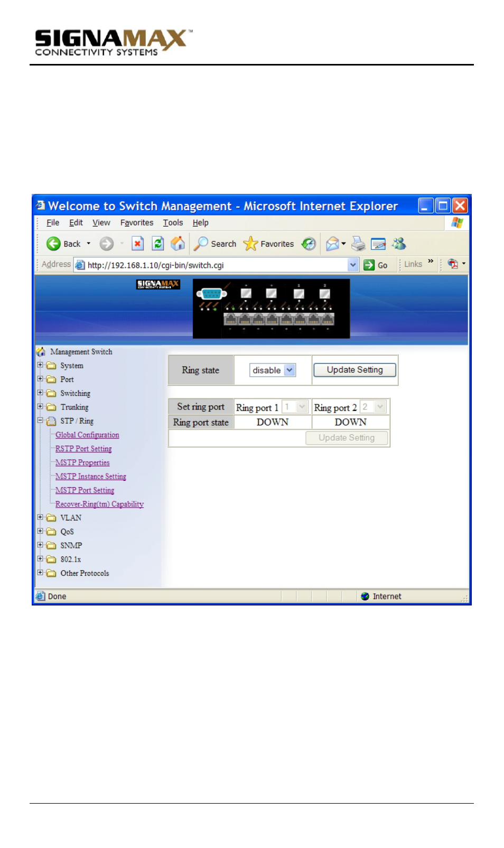Open the MSTP Properties link

pyautogui.click(x=82, y=463)
